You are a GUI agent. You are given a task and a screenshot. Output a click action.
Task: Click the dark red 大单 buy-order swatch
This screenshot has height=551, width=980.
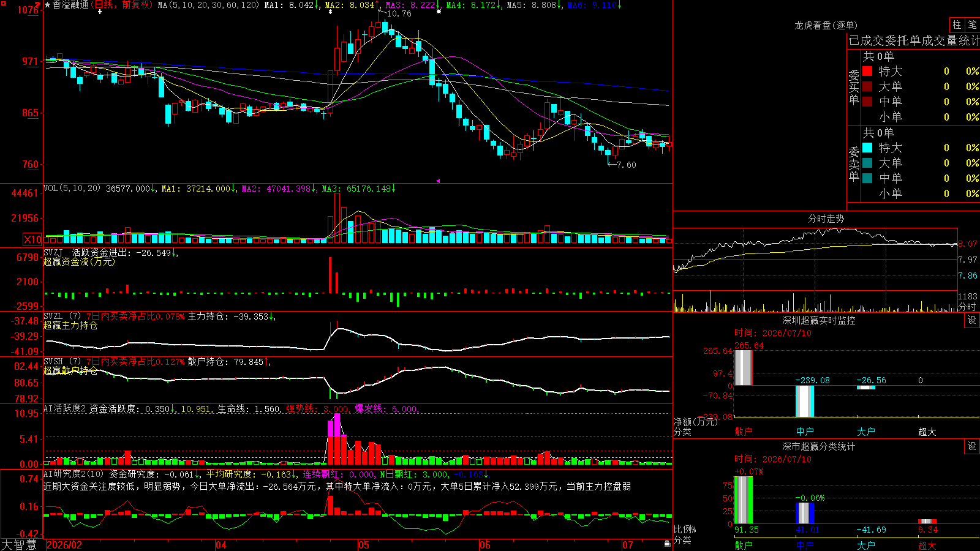click(x=867, y=86)
